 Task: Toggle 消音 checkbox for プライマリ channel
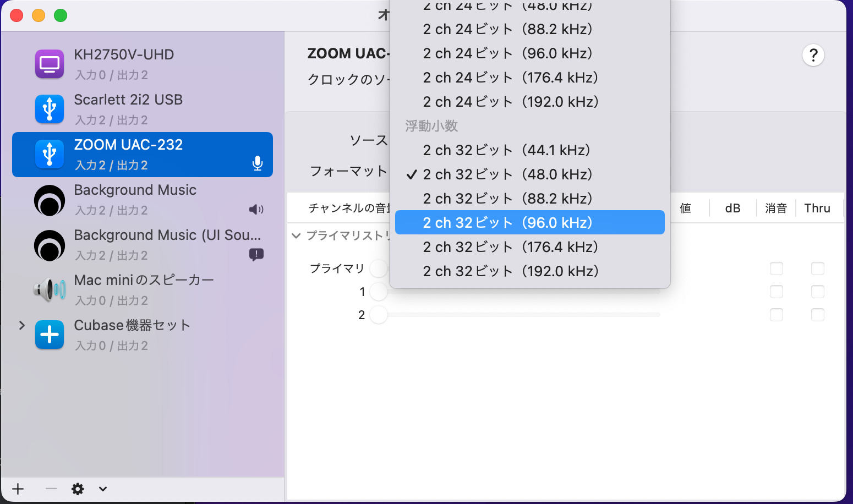tap(777, 269)
